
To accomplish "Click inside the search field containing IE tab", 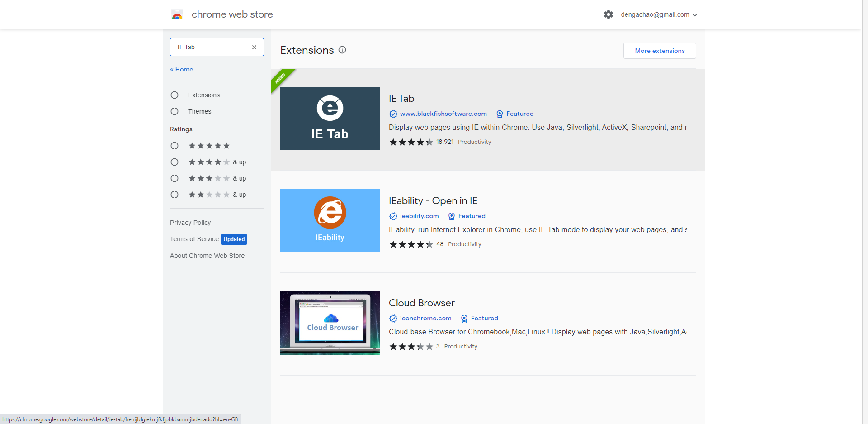I will coord(208,47).
